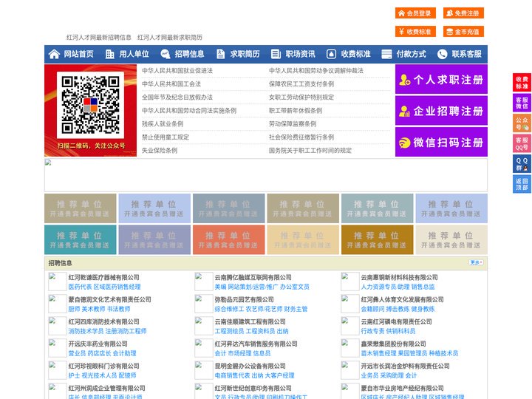Click the 免费注册 button

(463, 13)
